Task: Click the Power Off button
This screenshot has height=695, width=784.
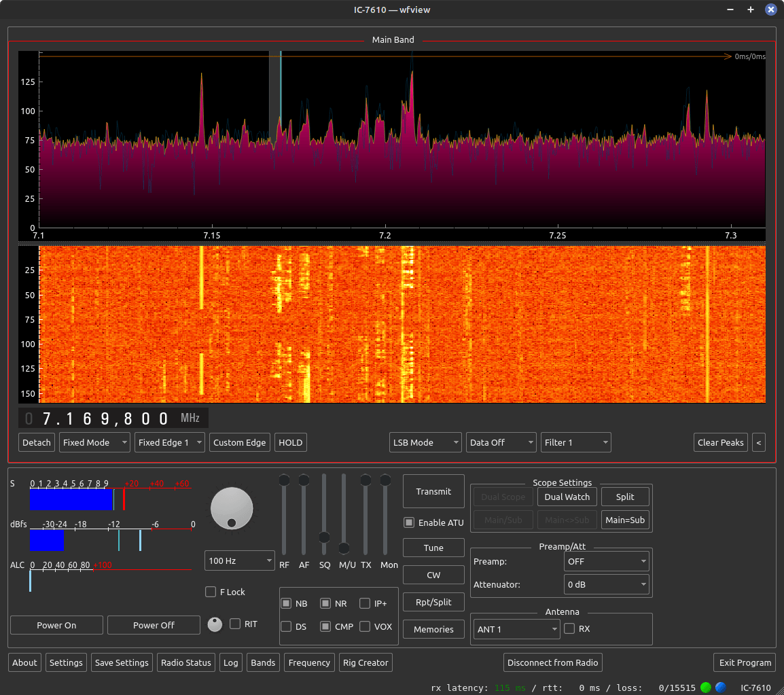Action: pyautogui.click(x=154, y=625)
